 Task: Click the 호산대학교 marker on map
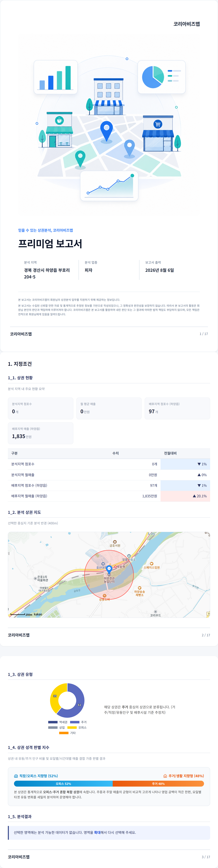[103, 564]
